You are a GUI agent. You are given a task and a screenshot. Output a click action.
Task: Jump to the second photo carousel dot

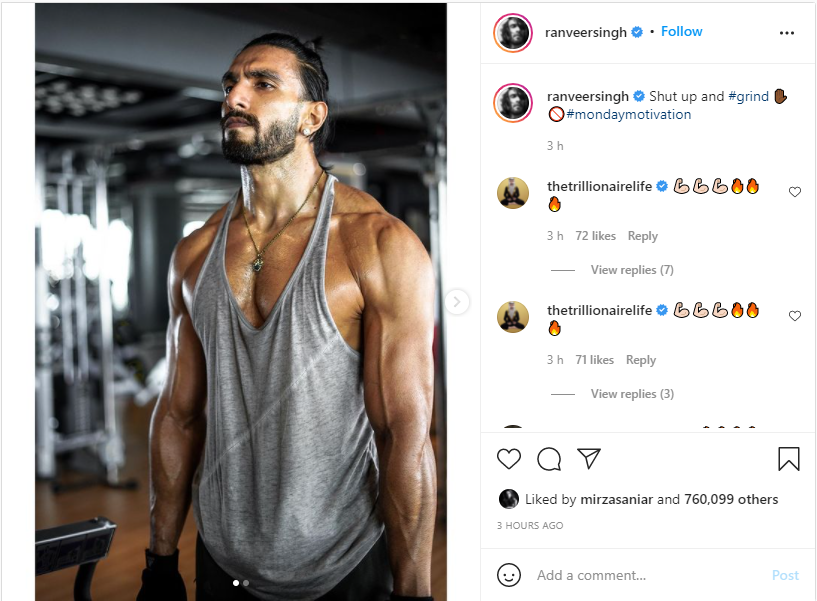pos(246,582)
